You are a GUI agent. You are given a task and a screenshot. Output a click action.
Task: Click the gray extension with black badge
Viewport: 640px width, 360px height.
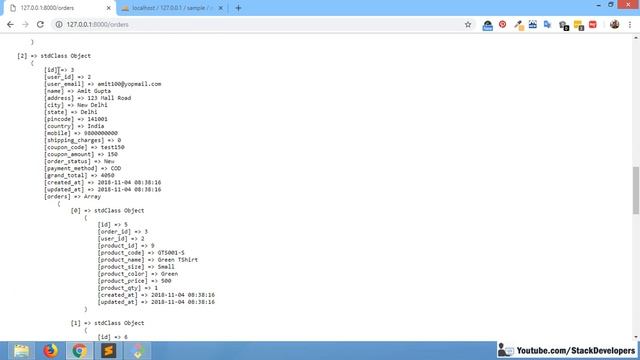click(564, 25)
